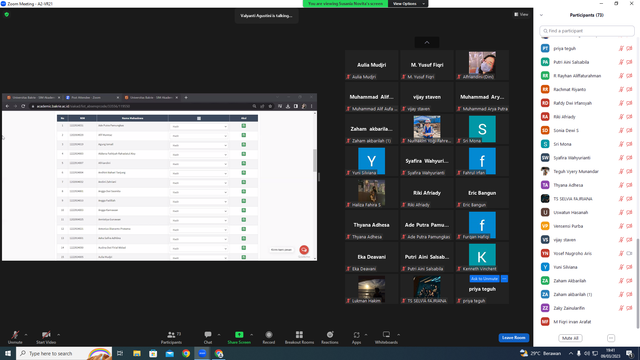Expand whiteboards options arrow
Viewport: 640px width, 360px height.
click(398, 335)
